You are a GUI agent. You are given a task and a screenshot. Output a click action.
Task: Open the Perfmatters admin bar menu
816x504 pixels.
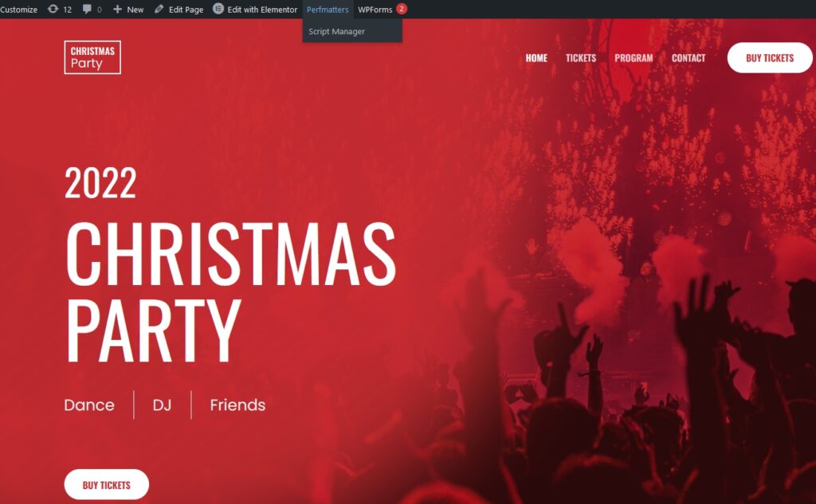pos(328,10)
